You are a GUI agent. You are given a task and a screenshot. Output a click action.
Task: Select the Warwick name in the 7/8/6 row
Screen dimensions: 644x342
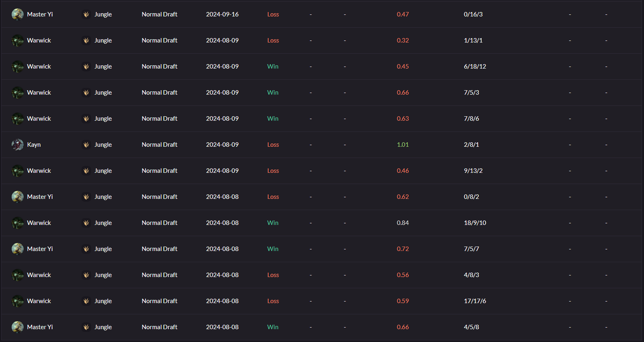(x=39, y=119)
